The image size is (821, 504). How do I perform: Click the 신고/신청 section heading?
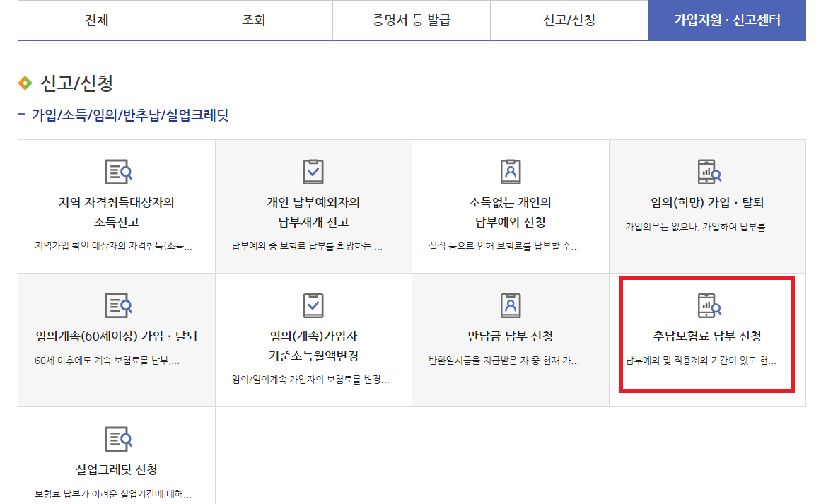point(76,83)
